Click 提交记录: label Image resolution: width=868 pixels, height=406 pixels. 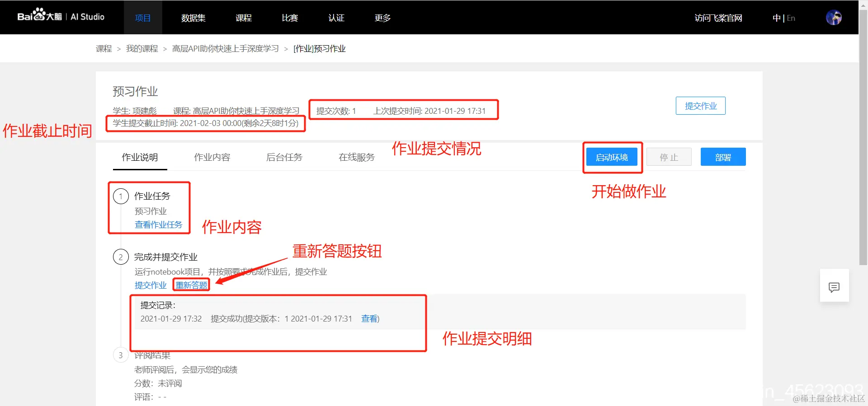(x=158, y=305)
